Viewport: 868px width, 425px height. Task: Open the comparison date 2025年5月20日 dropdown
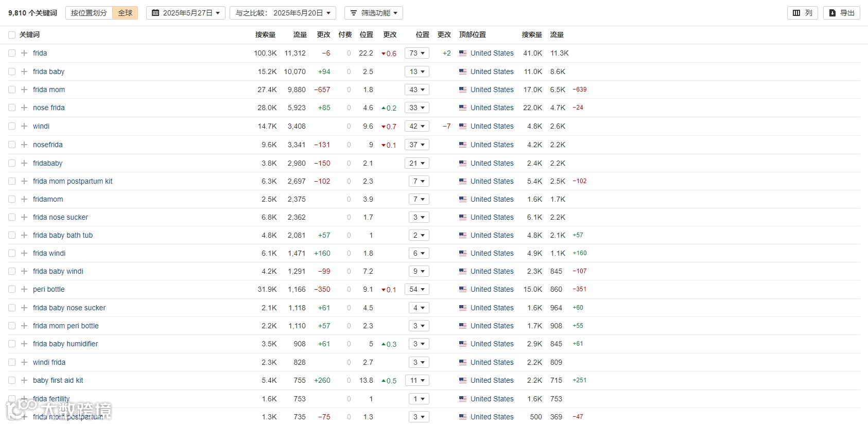pos(283,13)
